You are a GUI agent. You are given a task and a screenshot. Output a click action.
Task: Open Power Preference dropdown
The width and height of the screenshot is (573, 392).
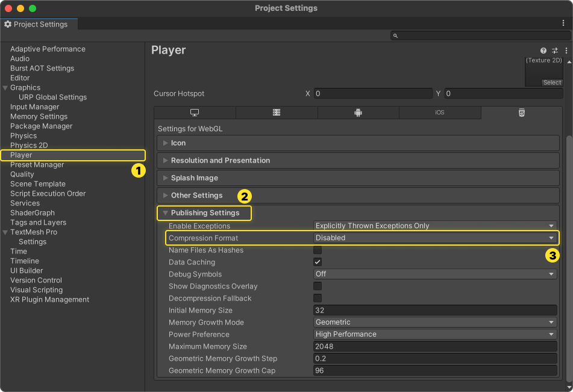tap(435, 334)
